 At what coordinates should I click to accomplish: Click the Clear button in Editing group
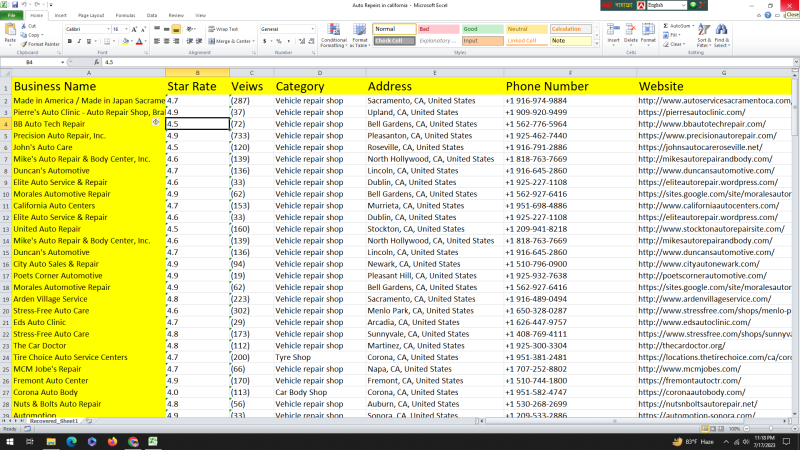click(673, 44)
